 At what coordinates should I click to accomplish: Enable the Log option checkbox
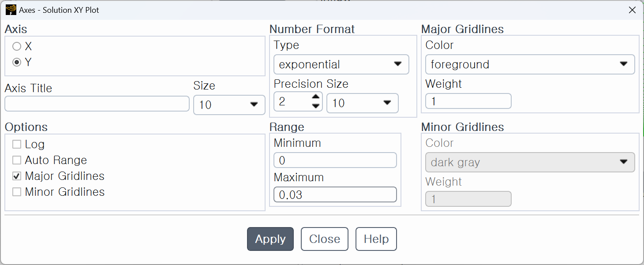click(17, 144)
